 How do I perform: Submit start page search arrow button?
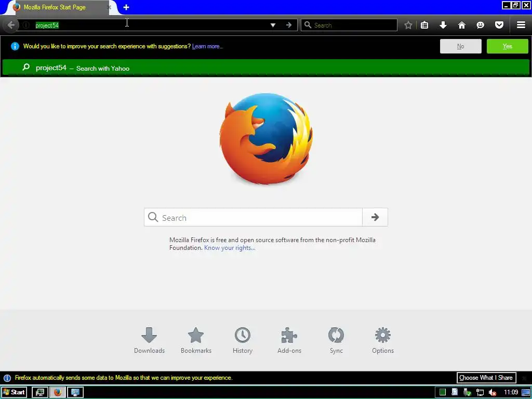click(x=375, y=217)
